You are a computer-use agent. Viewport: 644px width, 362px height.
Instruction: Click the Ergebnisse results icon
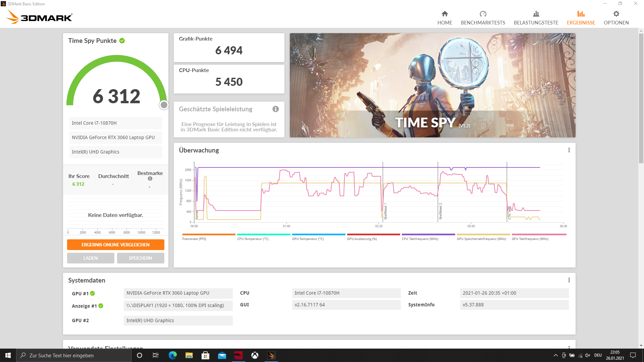[x=581, y=14]
